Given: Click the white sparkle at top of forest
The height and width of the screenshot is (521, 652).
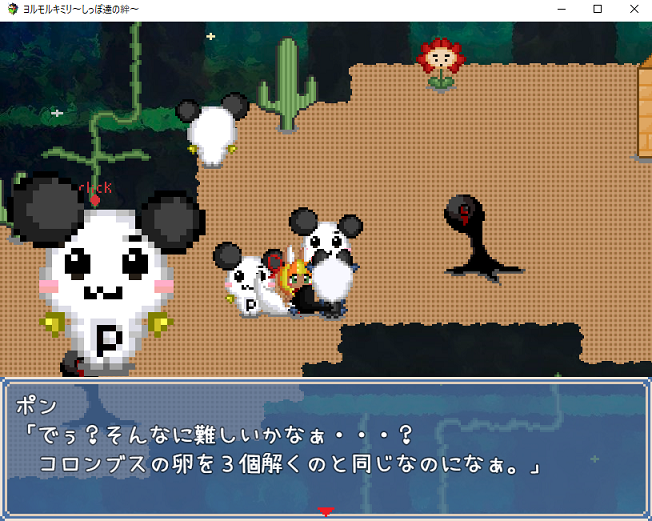Looking at the screenshot, I should click(x=210, y=37).
